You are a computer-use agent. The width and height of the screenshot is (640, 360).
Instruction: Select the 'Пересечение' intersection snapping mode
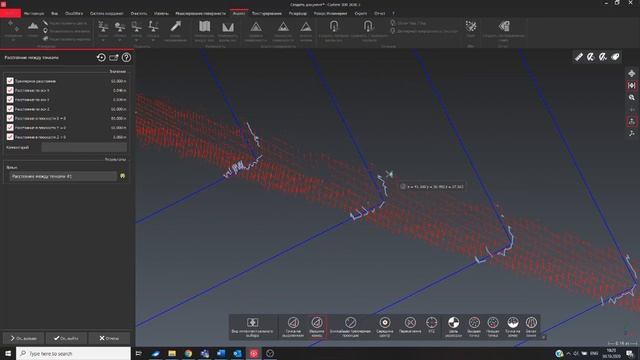(x=410, y=326)
